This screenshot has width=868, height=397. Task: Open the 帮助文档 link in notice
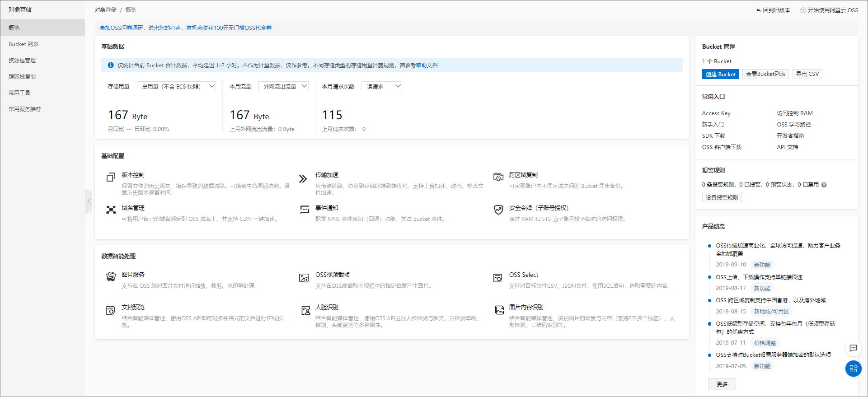click(427, 65)
